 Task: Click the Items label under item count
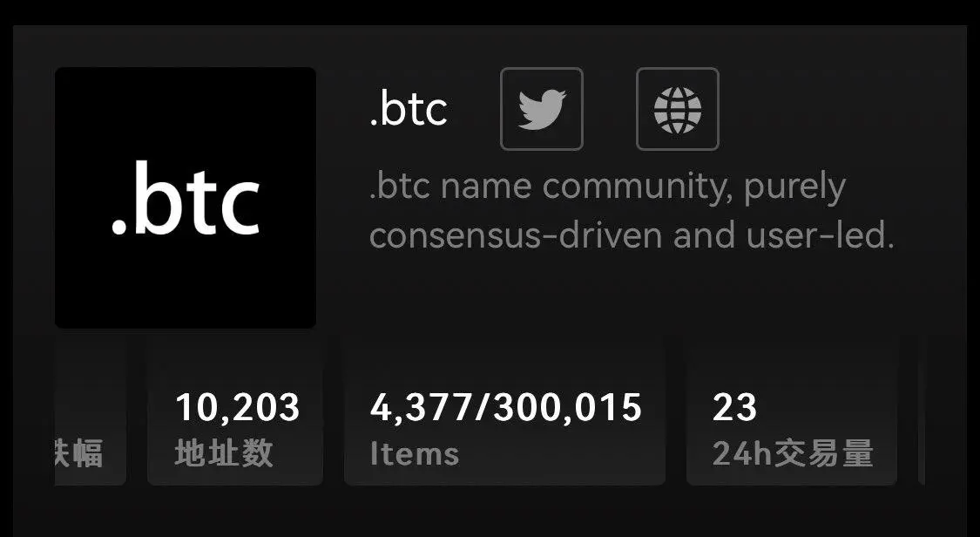click(414, 453)
